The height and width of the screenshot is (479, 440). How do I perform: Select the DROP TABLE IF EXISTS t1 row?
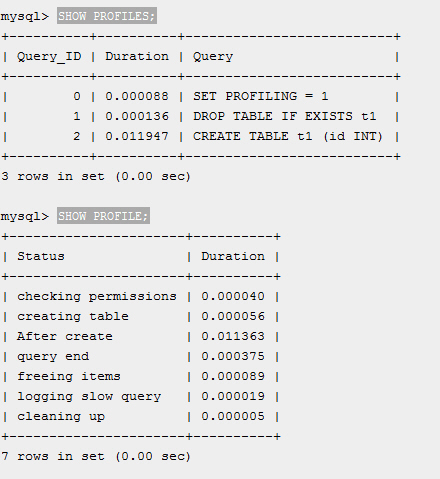(201, 116)
